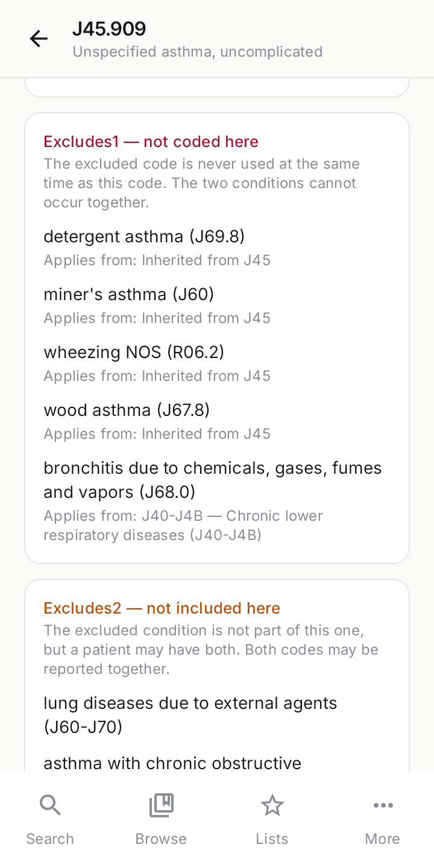Tap the Excludes1 — not coded here heading
The height and width of the screenshot is (868, 434).
coord(151,142)
